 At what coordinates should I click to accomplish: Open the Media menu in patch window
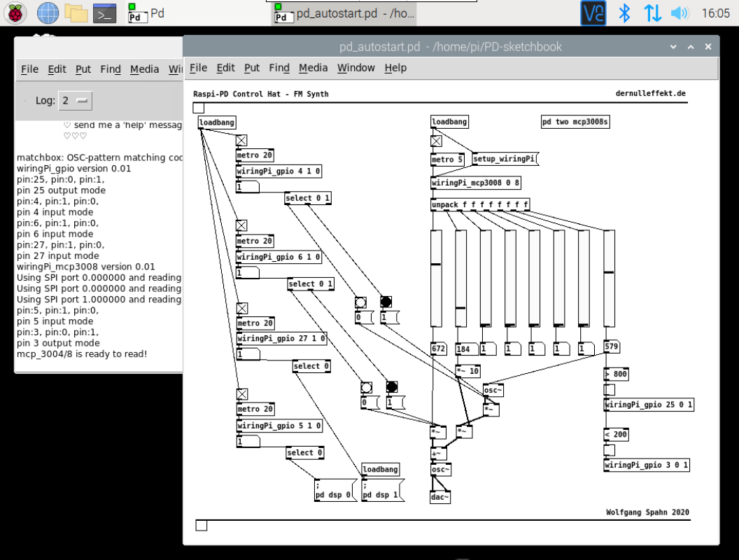click(313, 68)
